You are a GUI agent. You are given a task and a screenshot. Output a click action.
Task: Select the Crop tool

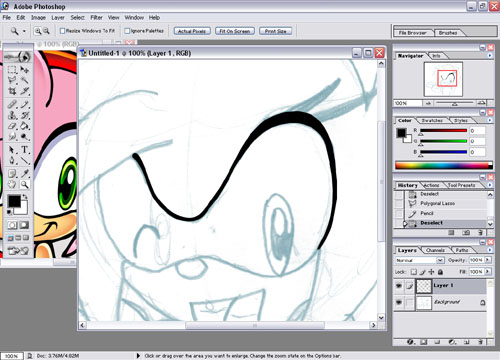(12, 91)
